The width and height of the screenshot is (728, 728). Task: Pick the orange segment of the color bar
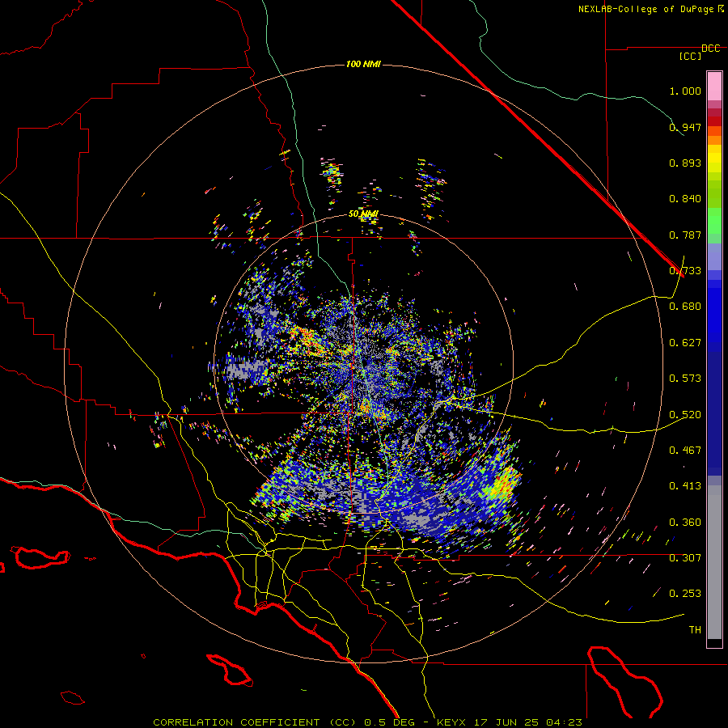click(x=714, y=140)
